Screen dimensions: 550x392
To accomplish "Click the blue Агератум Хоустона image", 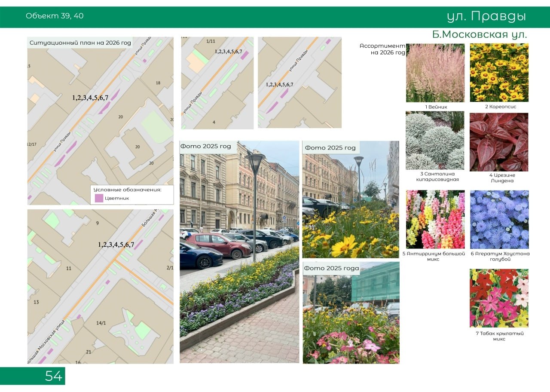I will [499, 219].
